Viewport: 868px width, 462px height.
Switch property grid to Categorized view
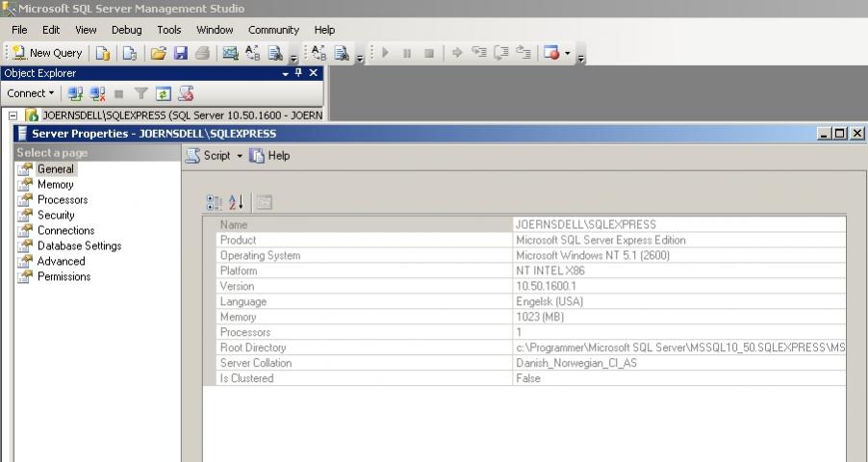(214, 203)
